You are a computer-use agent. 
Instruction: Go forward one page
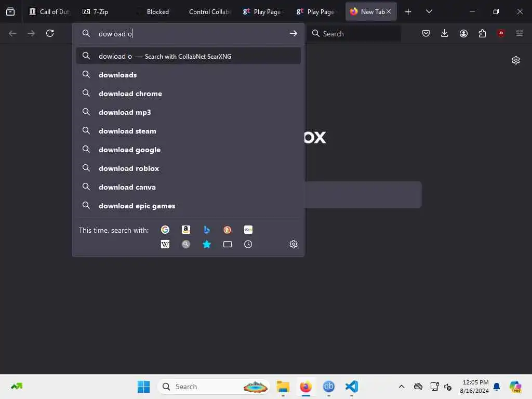click(x=31, y=33)
